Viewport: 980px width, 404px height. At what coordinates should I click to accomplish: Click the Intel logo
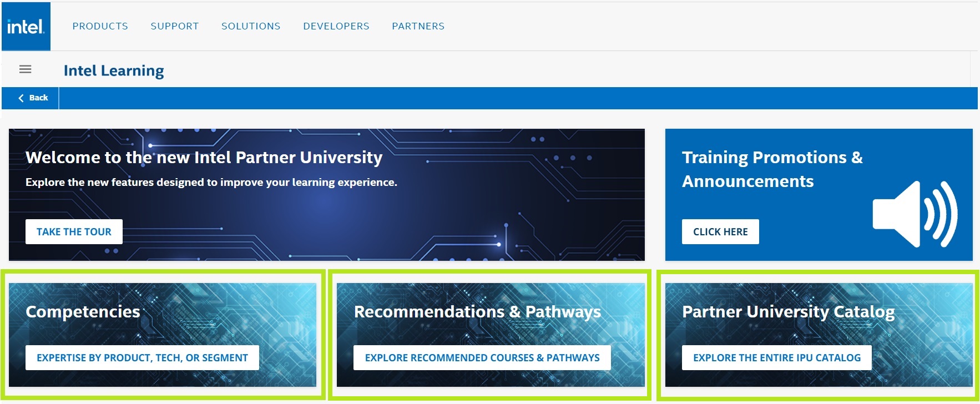click(x=26, y=27)
